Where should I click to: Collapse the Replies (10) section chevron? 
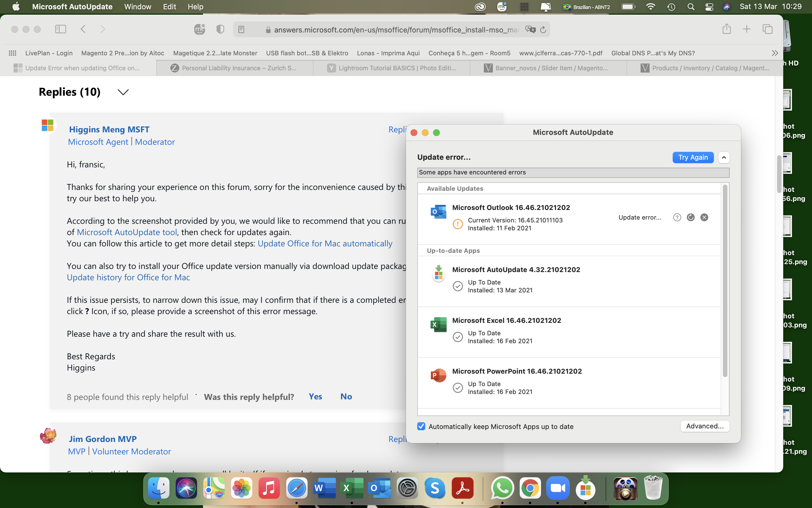pos(123,92)
